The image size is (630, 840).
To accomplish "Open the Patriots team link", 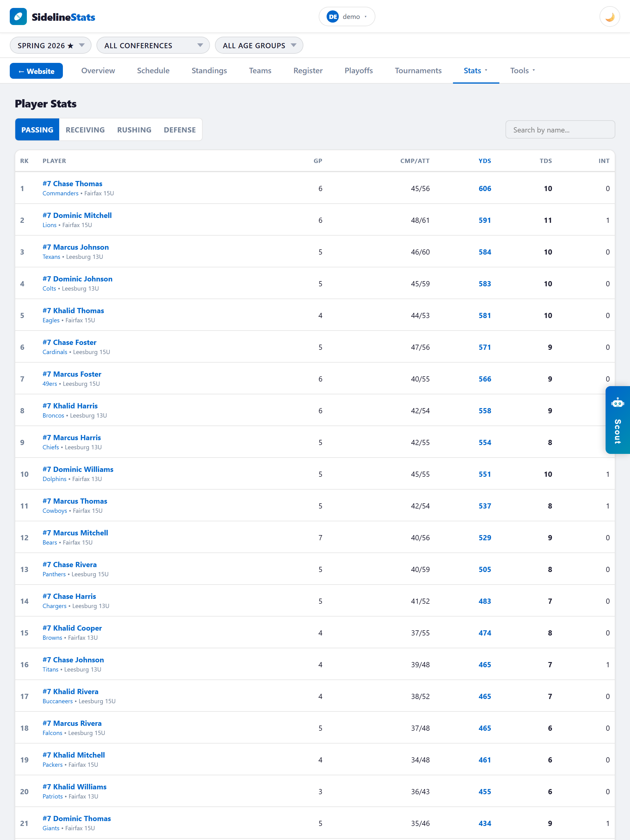I will tap(52, 797).
